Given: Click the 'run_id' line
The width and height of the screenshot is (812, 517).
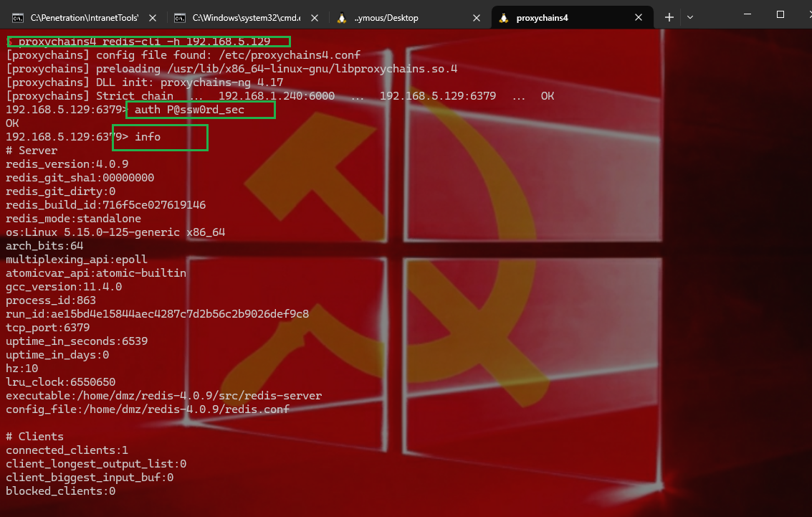Looking at the screenshot, I should tap(157, 314).
